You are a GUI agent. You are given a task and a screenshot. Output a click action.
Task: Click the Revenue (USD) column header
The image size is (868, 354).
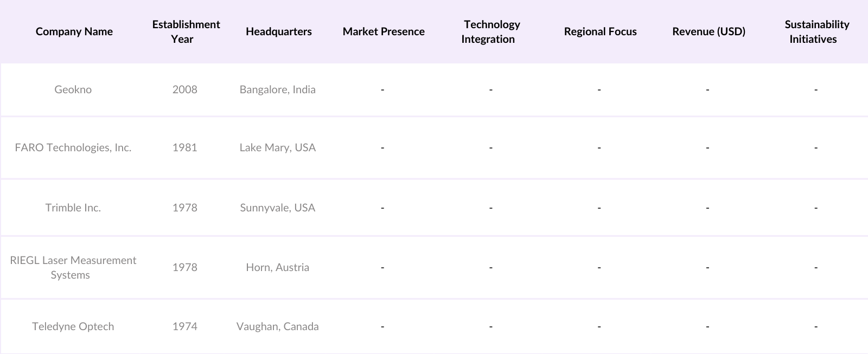click(709, 31)
